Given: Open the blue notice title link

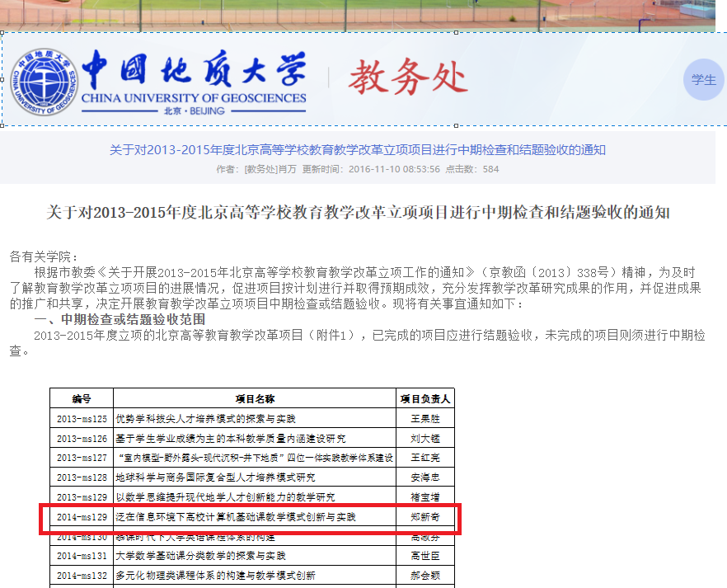Looking at the screenshot, I should pyautogui.click(x=358, y=149).
